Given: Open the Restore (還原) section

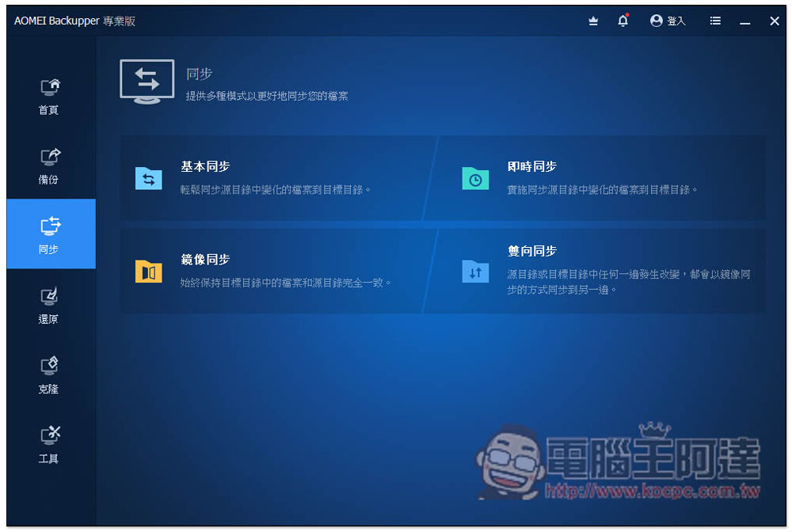Looking at the screenshot, I should [x=49, y=304].
